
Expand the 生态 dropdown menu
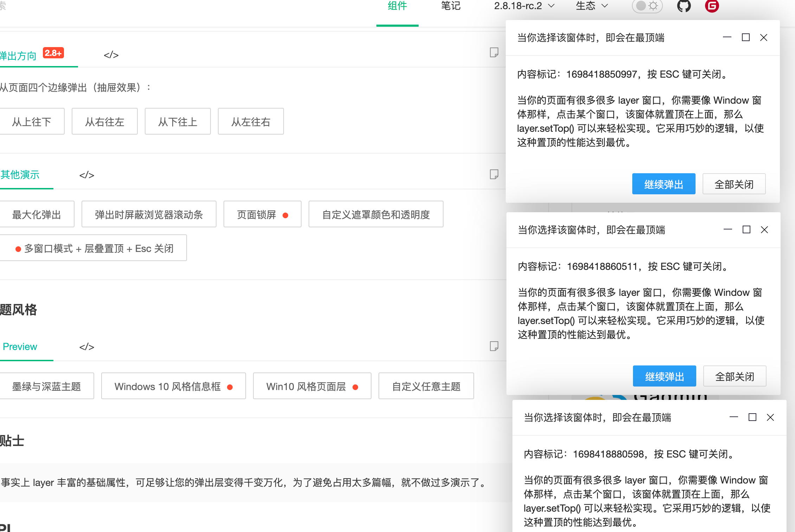(x=592, y=6)
